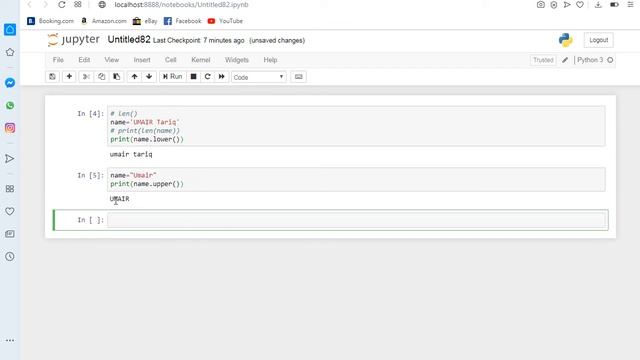Image resolution: width=640 pixels, height=360 pixels.
Task: Click the pencil edit mode icon
Action: click(565, 60)
